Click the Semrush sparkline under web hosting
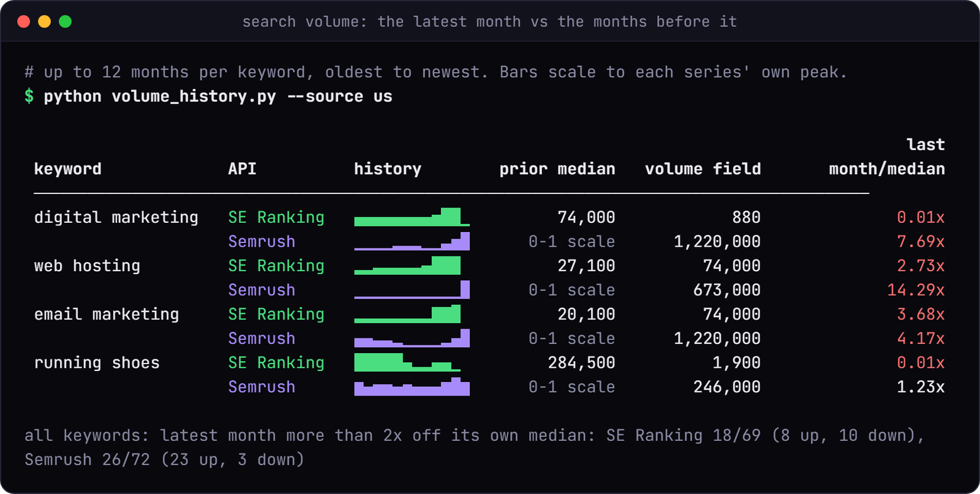 412,290
